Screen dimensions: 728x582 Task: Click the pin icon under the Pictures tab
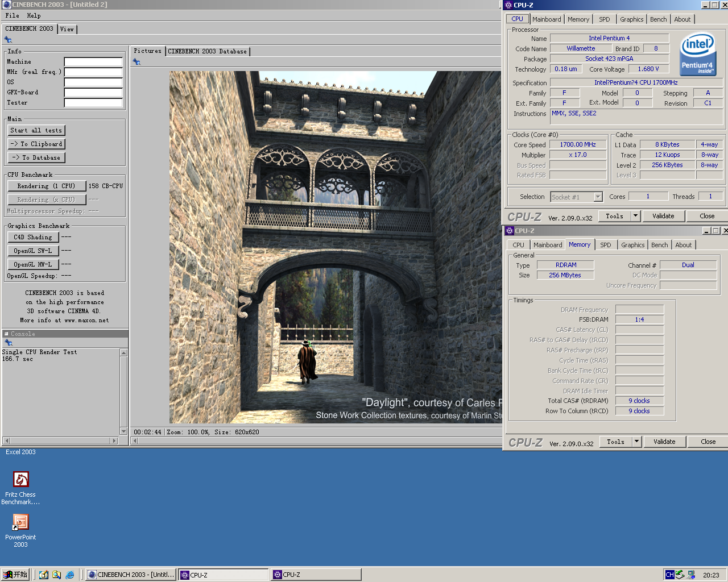click(x=136, y=62)
